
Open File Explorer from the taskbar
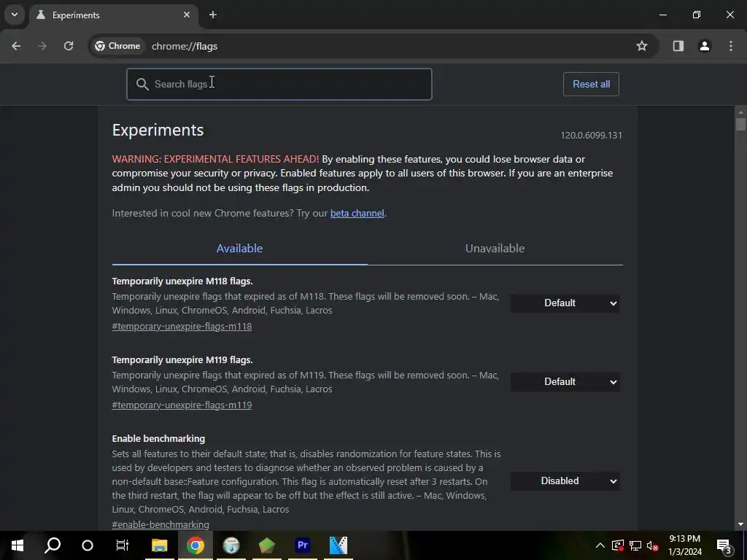(160, 545)
